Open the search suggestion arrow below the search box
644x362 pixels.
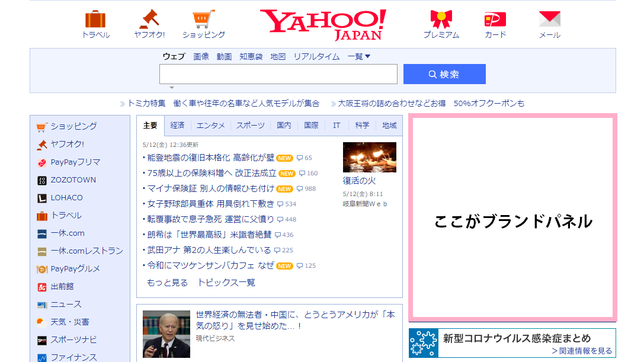coord(172,88)
